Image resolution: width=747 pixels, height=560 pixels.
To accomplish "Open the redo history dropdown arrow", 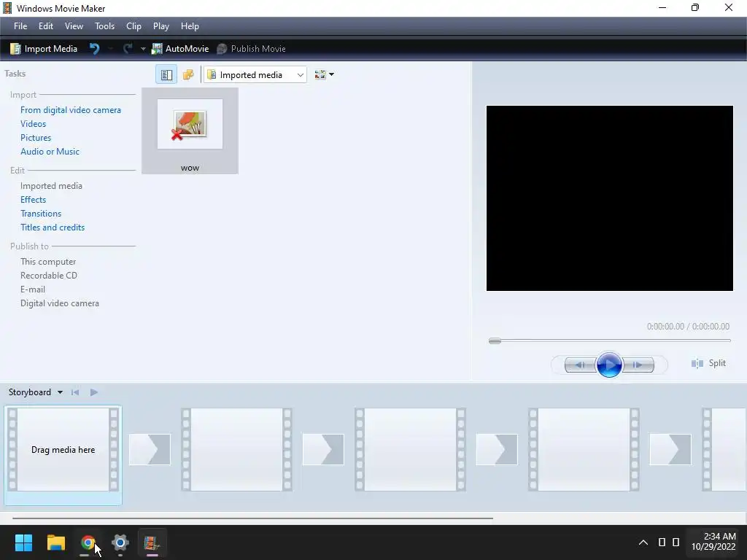I will [x=143, y=49].
